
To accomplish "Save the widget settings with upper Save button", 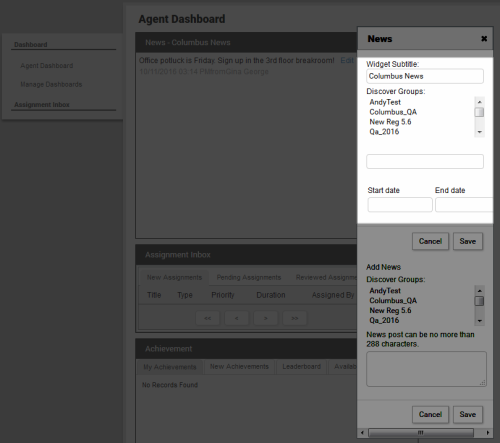I will click(468, 241).
